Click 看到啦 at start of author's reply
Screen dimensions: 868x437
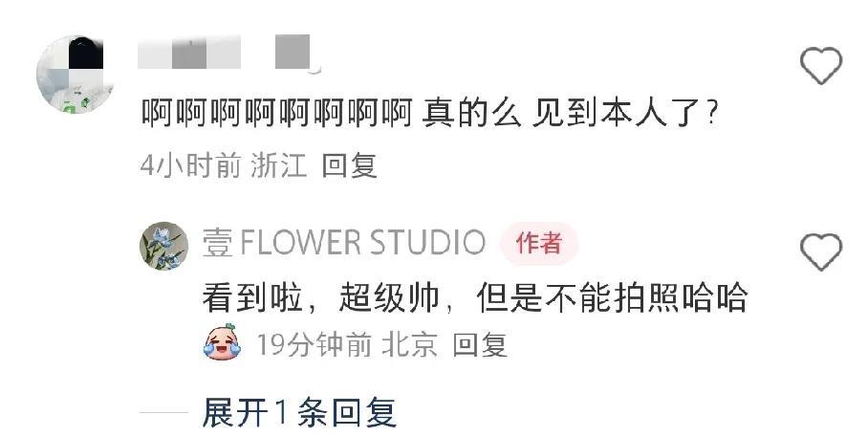tap(252, 297)
